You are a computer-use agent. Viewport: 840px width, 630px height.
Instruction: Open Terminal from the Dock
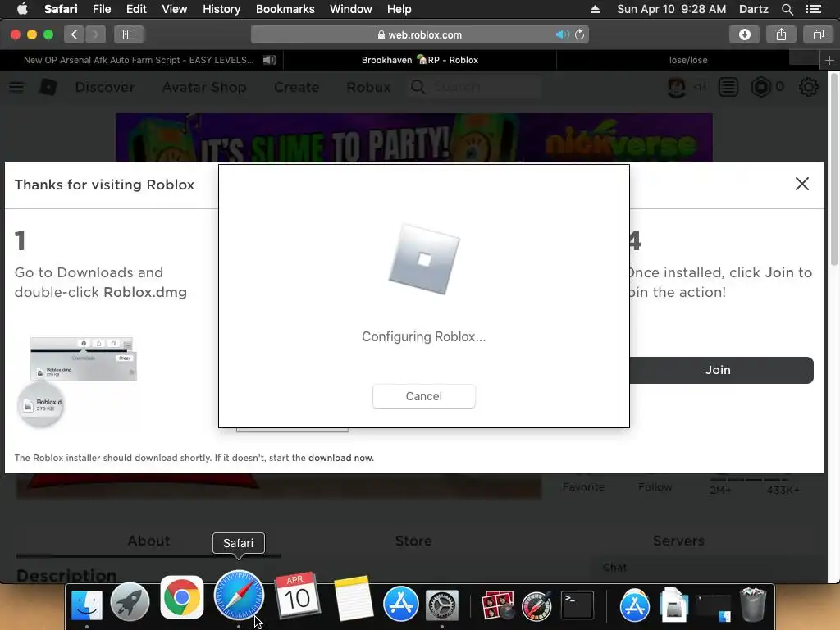pos(577,605)
